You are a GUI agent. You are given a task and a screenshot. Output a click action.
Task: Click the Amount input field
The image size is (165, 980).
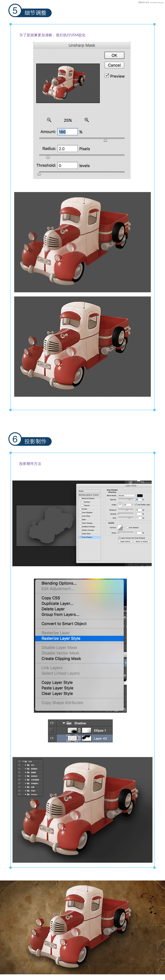click(68, 132)
